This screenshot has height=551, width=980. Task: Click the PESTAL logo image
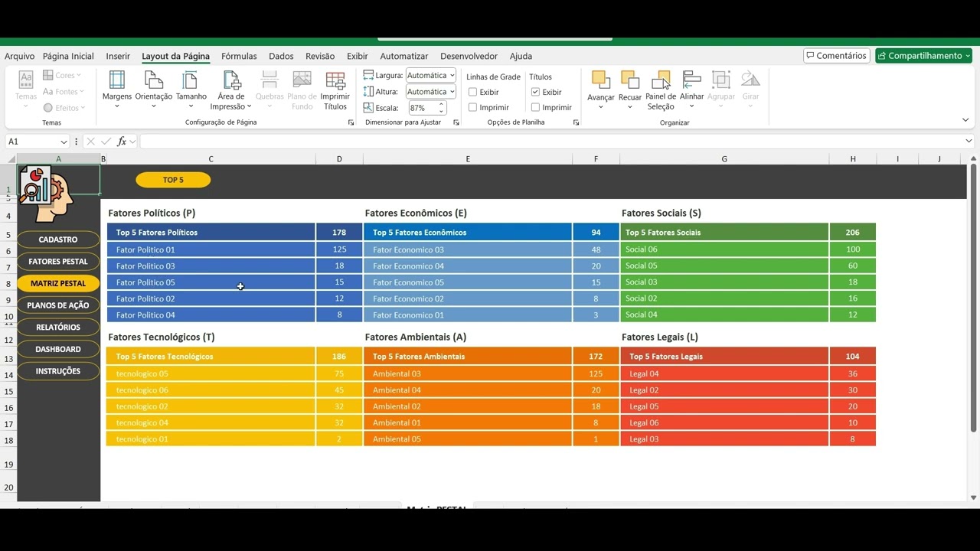47,194
